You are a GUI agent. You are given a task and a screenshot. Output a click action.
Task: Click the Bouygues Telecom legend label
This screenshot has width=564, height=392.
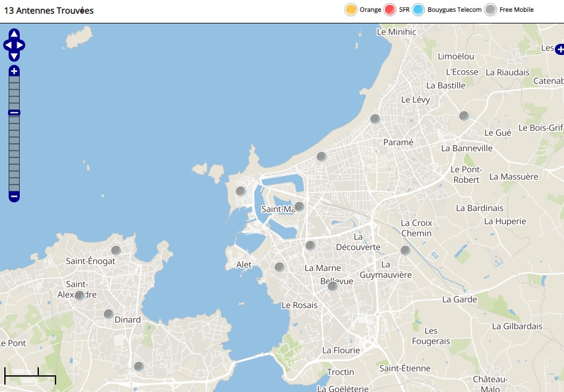pos(454,10)
